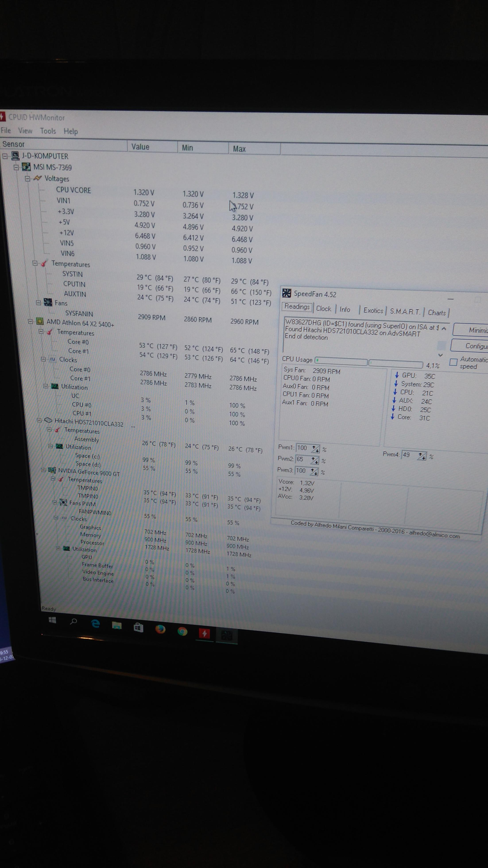Click the Pwm2 value field
This screenshot has width=488, height=868.
303,459
